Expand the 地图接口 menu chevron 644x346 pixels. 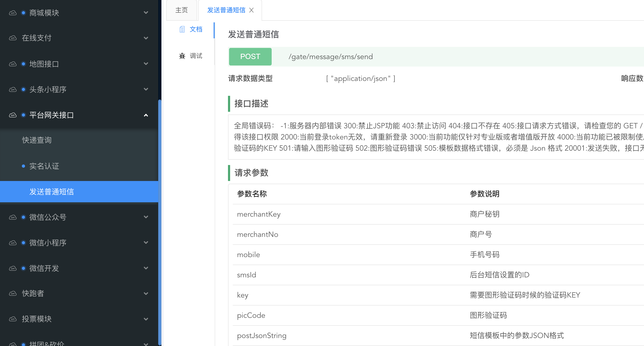(x=146, y=64)
